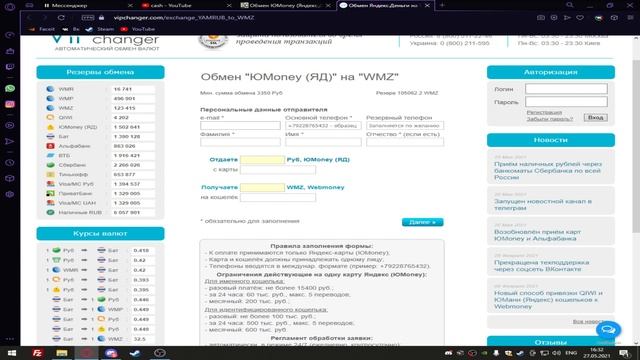Screen dimensions: 640x360
Task: Focus the Основной телефон field
Action: pos(323,126)
